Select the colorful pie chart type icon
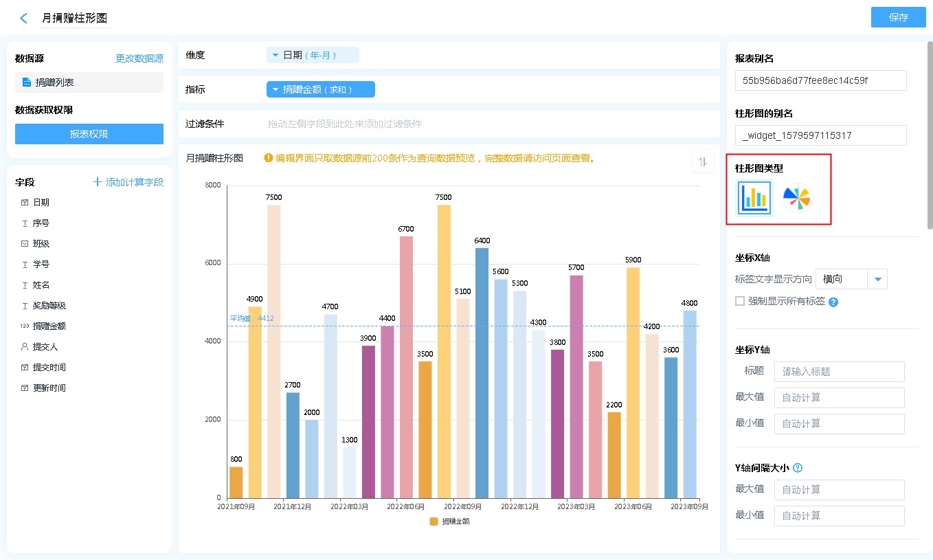The height and width of the screenshot is (560, 933). click(797, 198)
